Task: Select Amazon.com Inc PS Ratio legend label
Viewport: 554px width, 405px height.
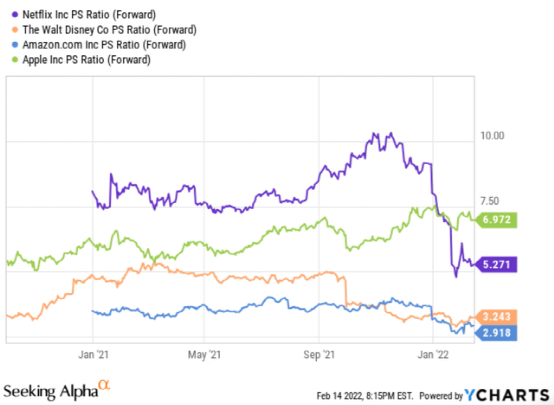Action: click(x=104, y=45)
